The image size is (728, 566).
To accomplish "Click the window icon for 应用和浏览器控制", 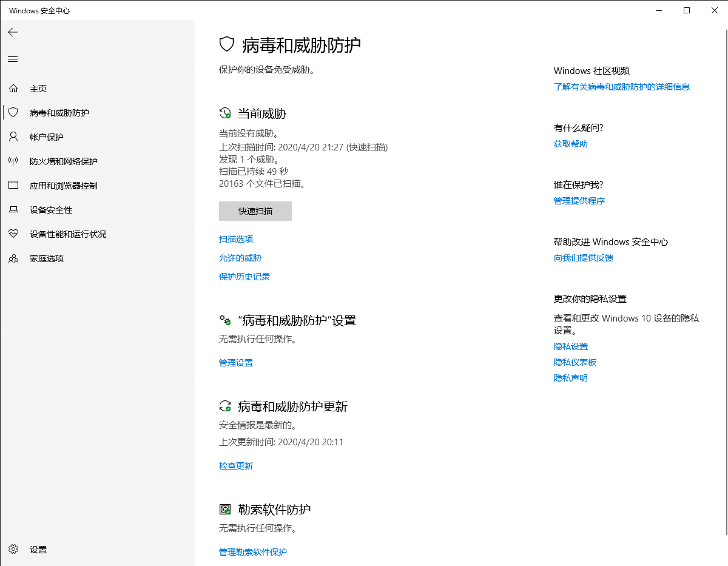I will 13,186.
